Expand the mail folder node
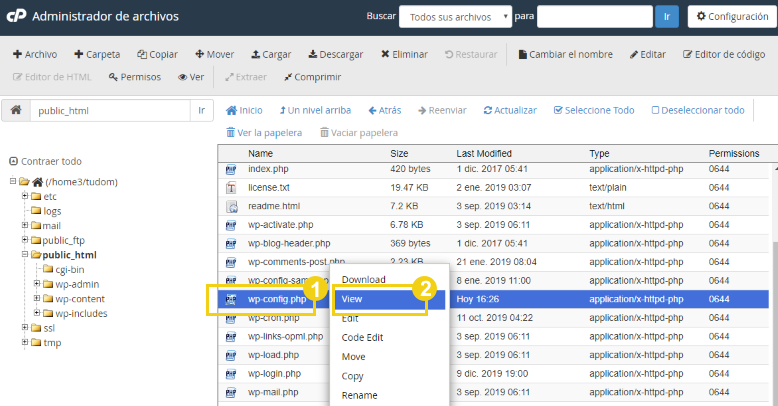The height and width of the screenshot is (406, 778). click(x=24, y=225)
